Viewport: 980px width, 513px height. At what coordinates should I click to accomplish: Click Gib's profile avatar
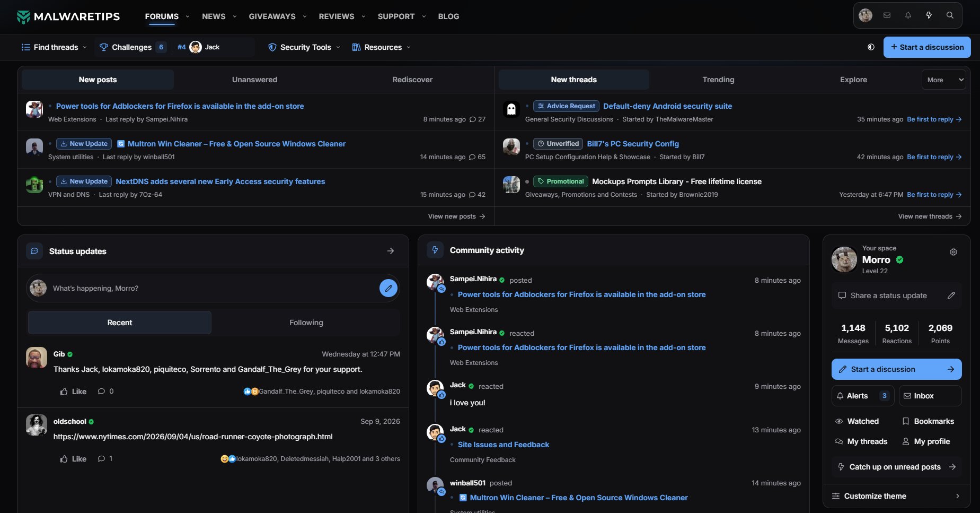coord(37,358)
